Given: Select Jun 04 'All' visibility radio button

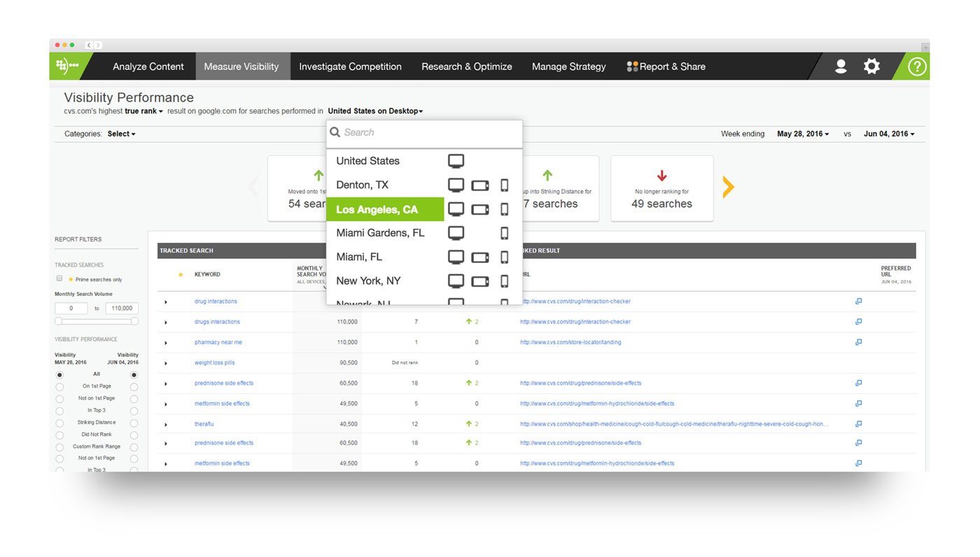Looking at the screenshot, I should 134,375.
